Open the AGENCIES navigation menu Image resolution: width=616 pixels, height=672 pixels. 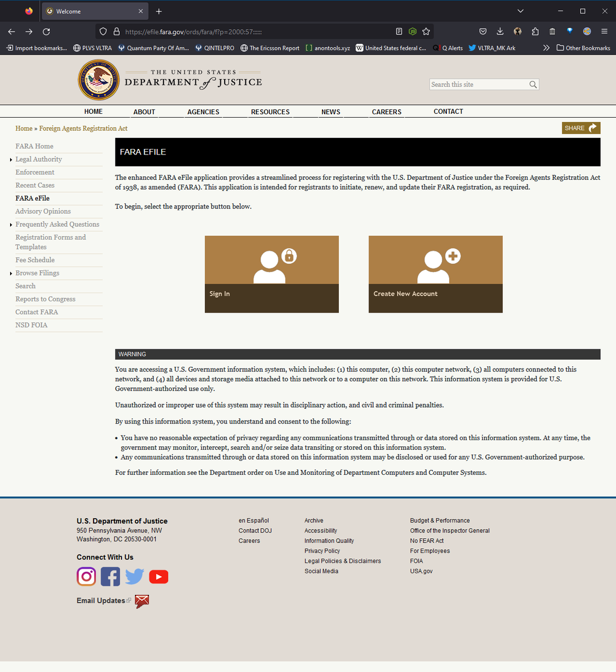203,112
